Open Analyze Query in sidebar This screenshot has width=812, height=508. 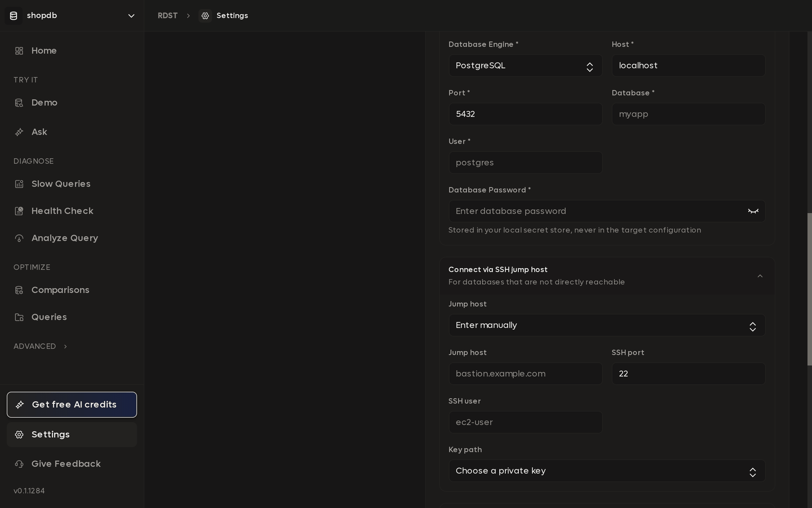click(x=72, y=238)
